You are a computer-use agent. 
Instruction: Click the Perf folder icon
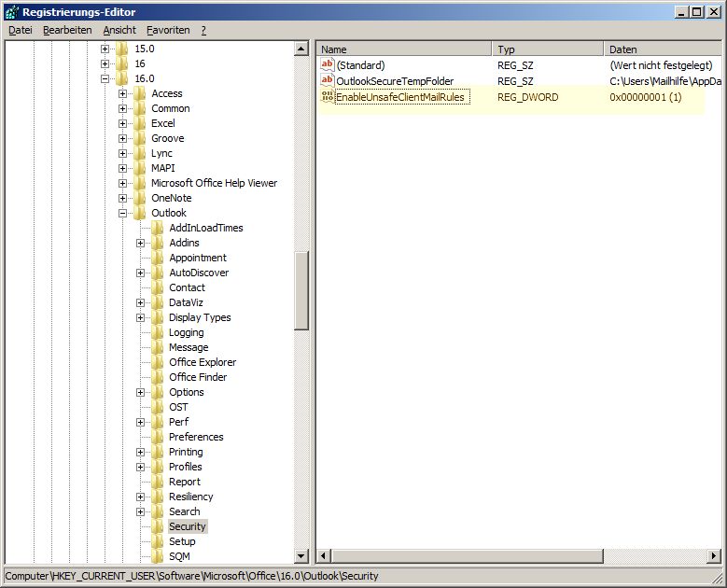tap(158, 422)
